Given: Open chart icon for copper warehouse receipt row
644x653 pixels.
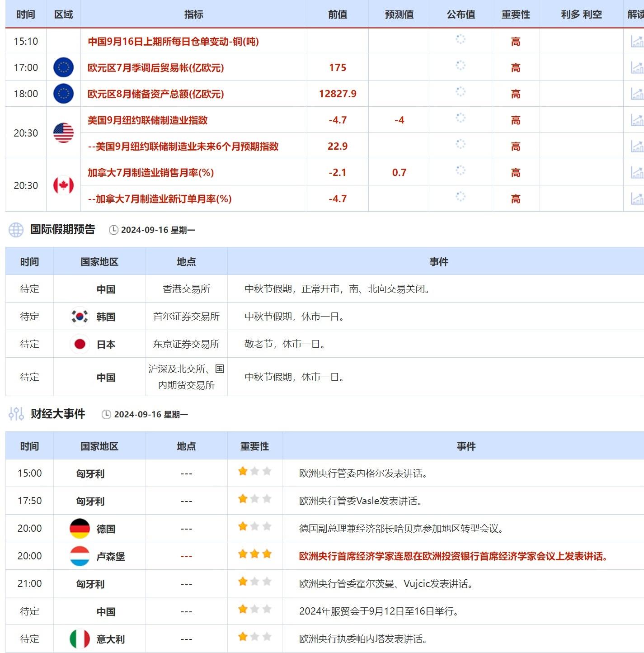Looking at the screenshot, I should 637,41.
